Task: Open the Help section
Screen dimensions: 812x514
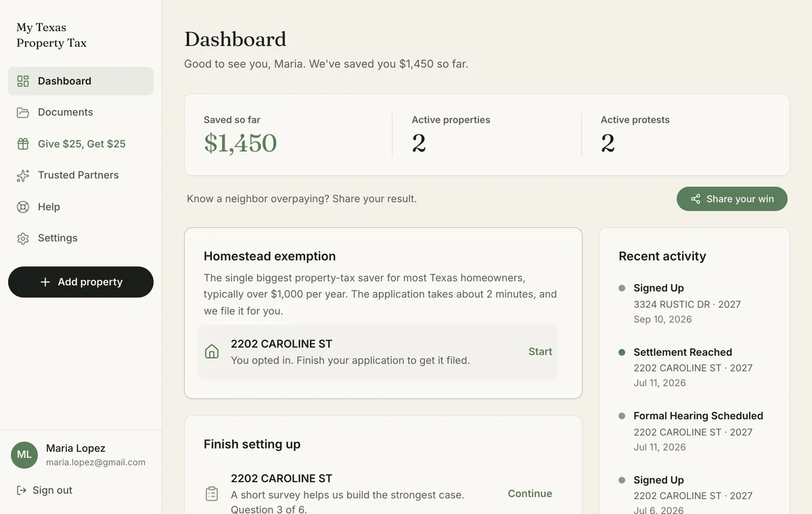Action: pyautogui.click(x=81, y=207)
